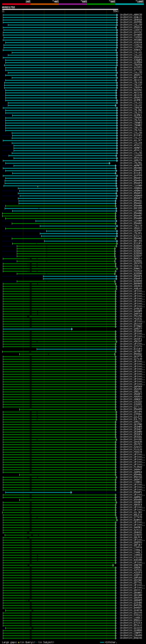Select the white AV621752 query bar
146x644 pixels.
click(60, 9)
